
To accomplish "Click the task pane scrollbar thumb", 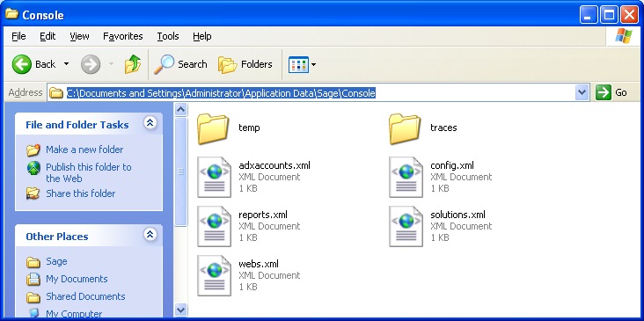I will (x=180, y=171).
